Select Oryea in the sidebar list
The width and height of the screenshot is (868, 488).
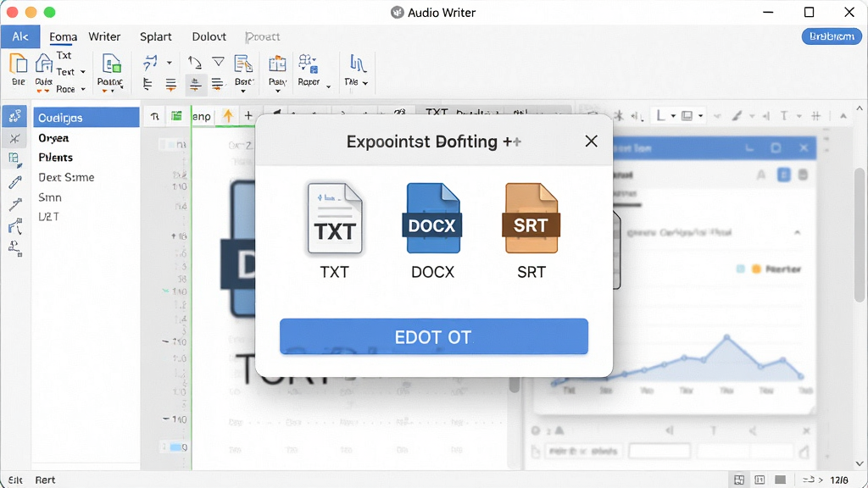point(53,138)
